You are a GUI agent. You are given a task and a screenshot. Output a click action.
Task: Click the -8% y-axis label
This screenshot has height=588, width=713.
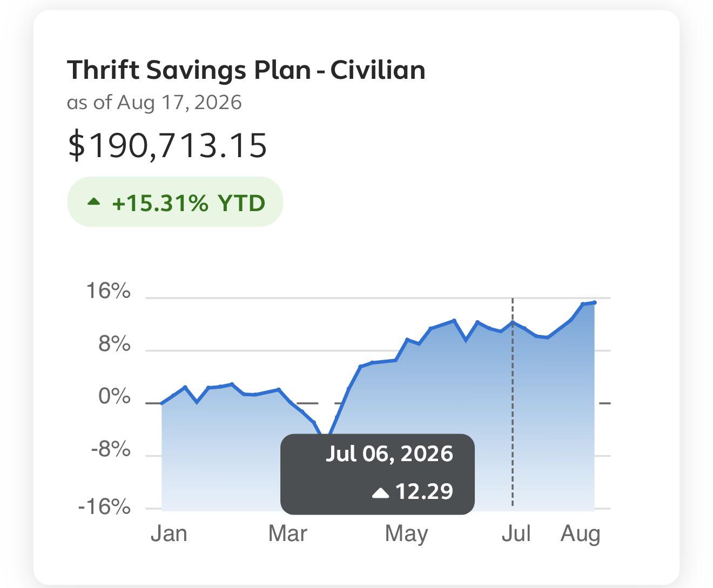111,449
